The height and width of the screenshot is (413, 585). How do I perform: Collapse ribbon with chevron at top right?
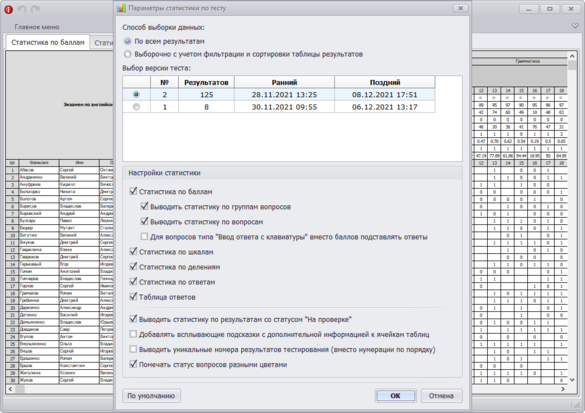click(575, 26)
